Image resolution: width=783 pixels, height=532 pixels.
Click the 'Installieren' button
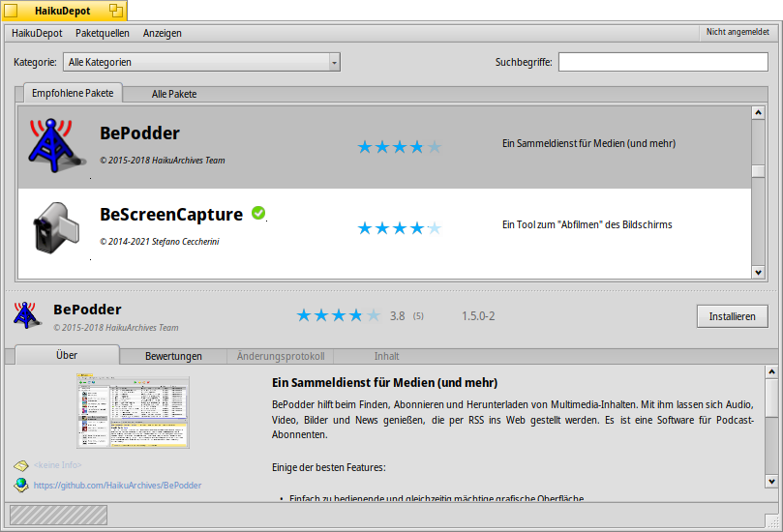coord(732,316)
